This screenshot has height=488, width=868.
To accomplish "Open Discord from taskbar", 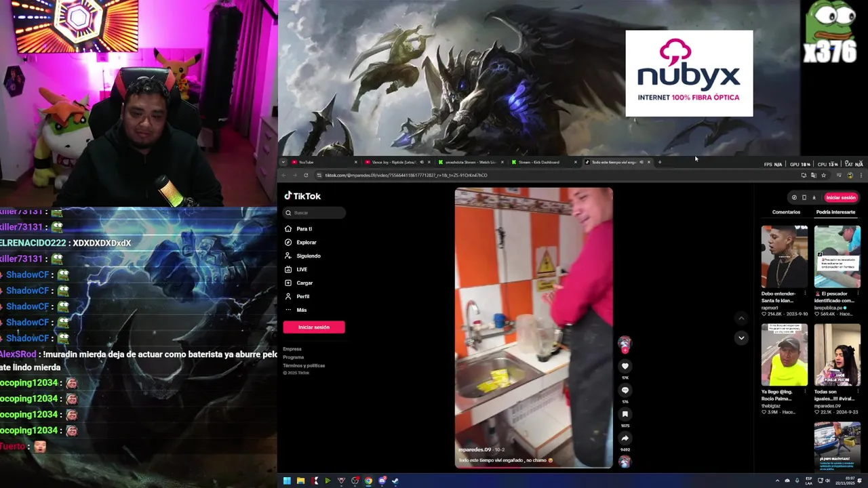I will [382, 481].
